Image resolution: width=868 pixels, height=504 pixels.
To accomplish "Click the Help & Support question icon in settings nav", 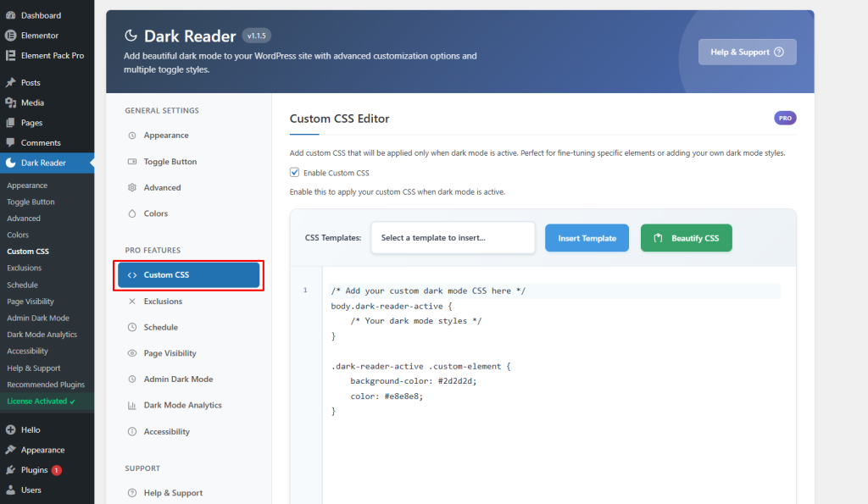I will click(x=131, y=493).
